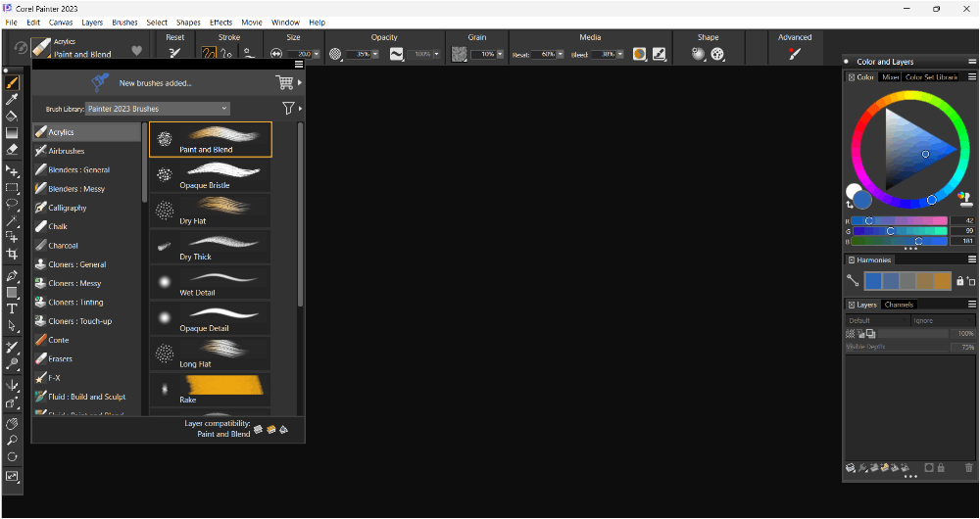Click the Reset brush icon
The image size is (980, 519).
[175, 54]
